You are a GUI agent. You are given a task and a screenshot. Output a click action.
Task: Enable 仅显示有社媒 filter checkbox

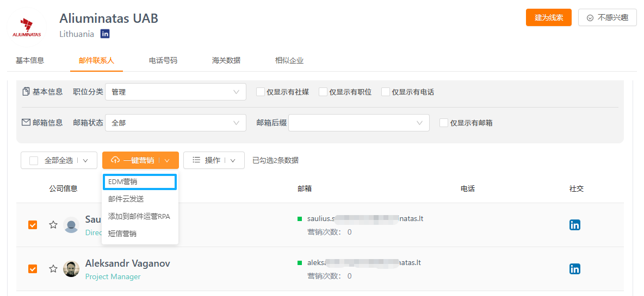[261, 92]
